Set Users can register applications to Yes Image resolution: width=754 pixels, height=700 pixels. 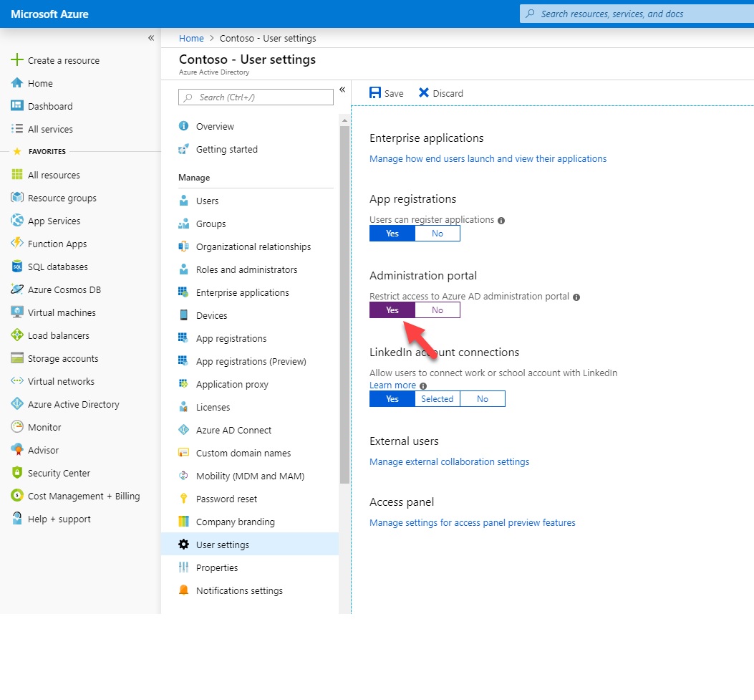(392, 234)
